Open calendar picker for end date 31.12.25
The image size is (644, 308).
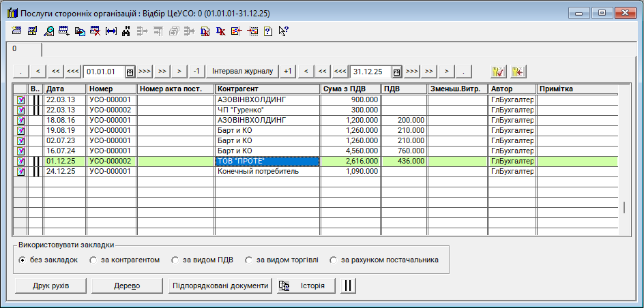pyautogui.click(x=396, y=72)
